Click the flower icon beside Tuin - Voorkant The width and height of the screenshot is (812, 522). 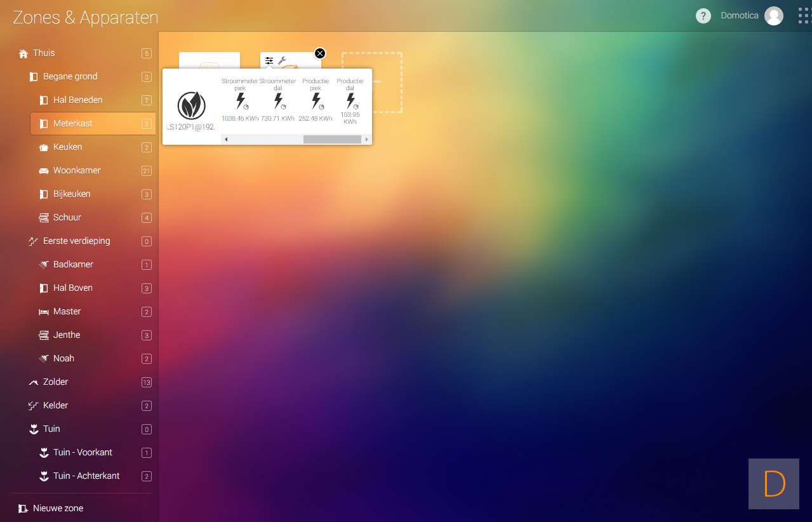(x=44, y=453)
